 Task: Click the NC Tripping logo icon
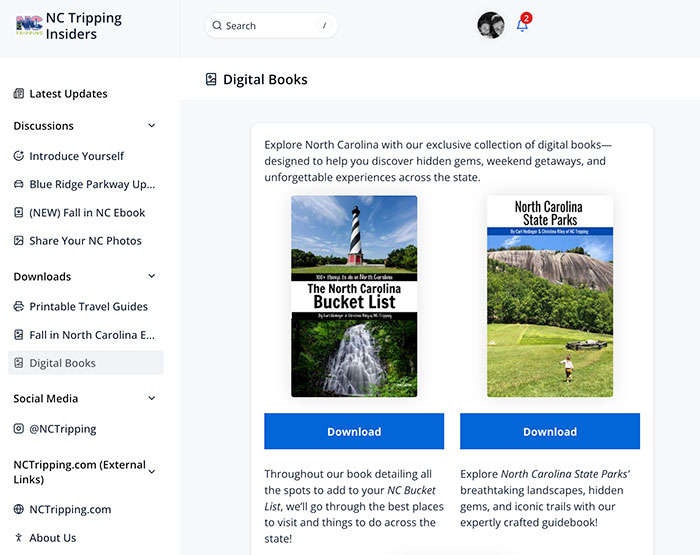click(29, 25)
